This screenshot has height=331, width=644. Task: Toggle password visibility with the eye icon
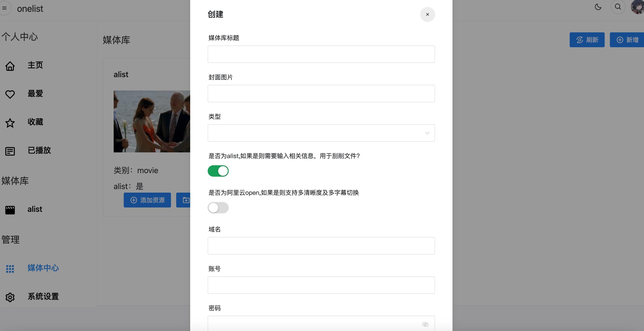[425, 324]
